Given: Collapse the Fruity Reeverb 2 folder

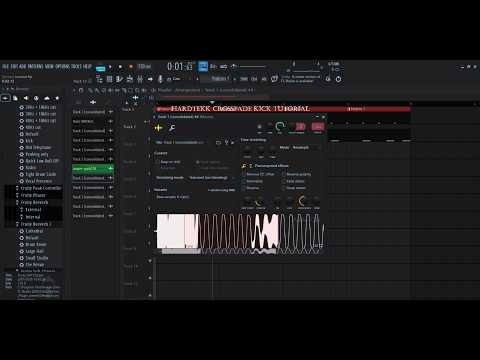Looking at the screenshot, I should (33, 224).
